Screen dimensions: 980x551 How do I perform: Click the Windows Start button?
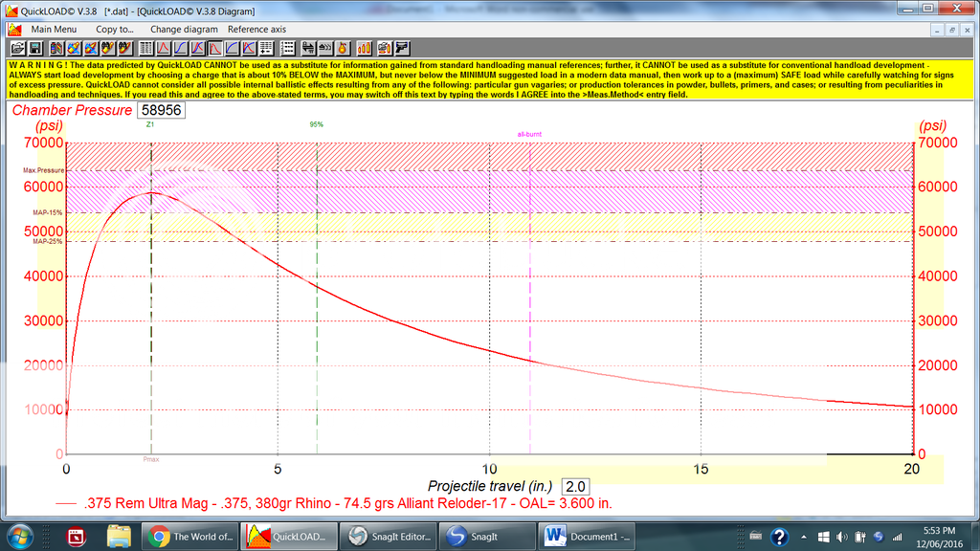point(21,536)
